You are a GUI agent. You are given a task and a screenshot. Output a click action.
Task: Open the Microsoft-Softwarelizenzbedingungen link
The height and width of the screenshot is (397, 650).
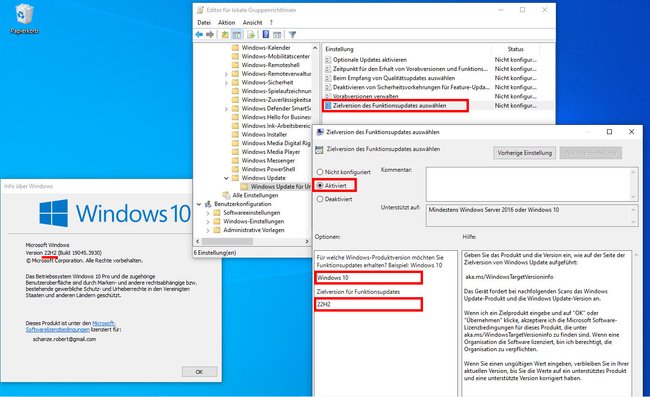click(71, 326)
